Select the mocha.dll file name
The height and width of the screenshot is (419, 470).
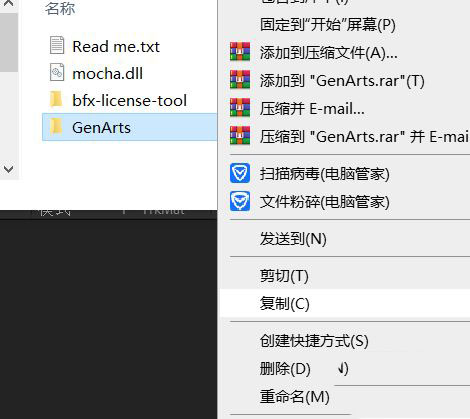107,74
